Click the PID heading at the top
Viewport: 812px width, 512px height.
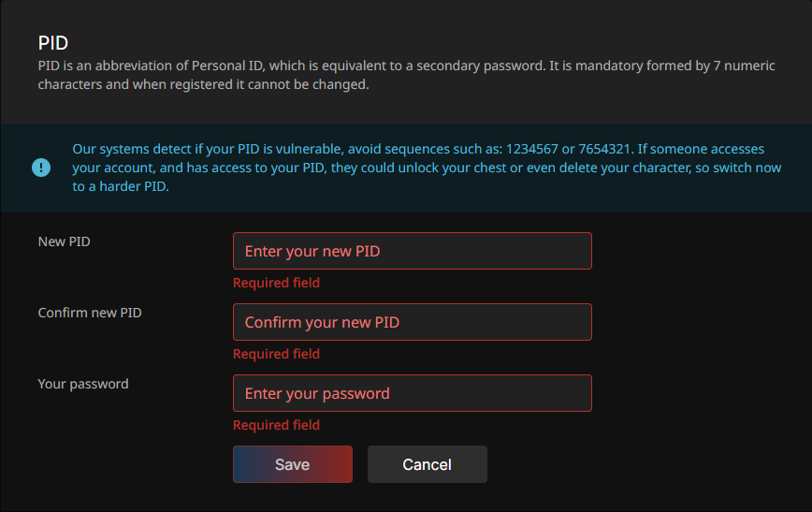click(53, 43)
